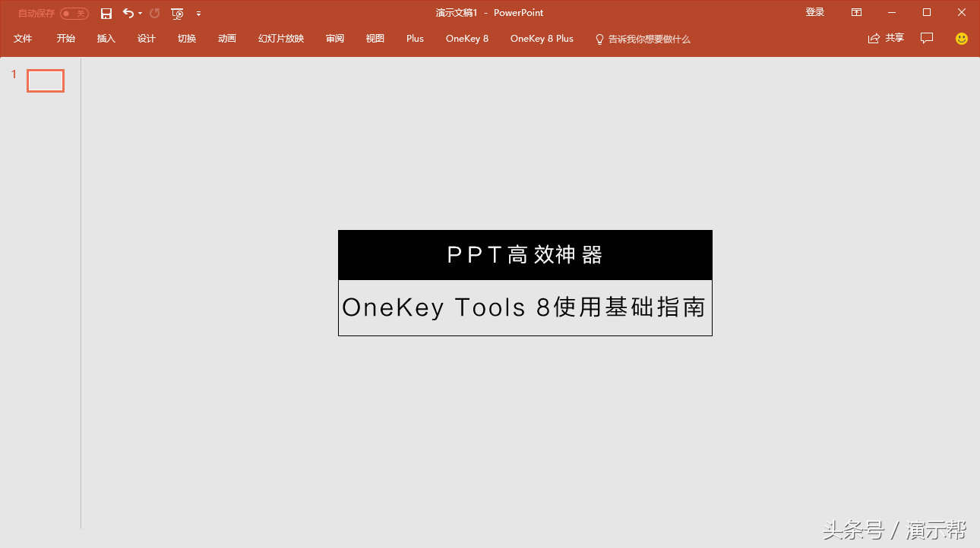Open the 审阅 tab

[x=335, y=39]
